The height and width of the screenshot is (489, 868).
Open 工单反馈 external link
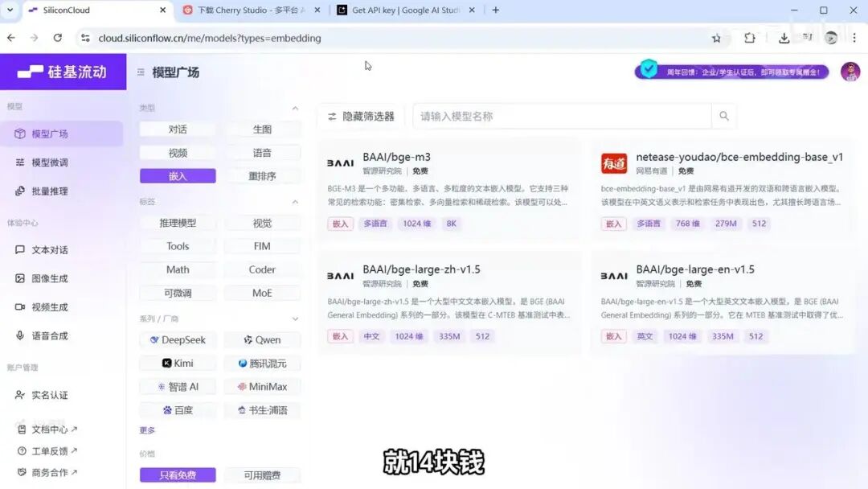point(47,450)
